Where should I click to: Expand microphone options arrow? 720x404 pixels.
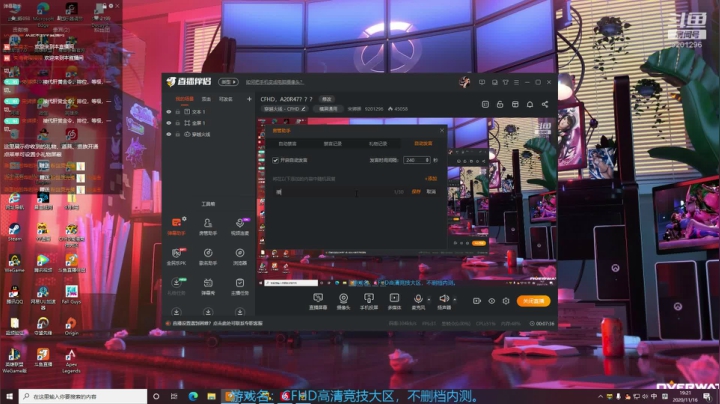(x=429, y=300)
